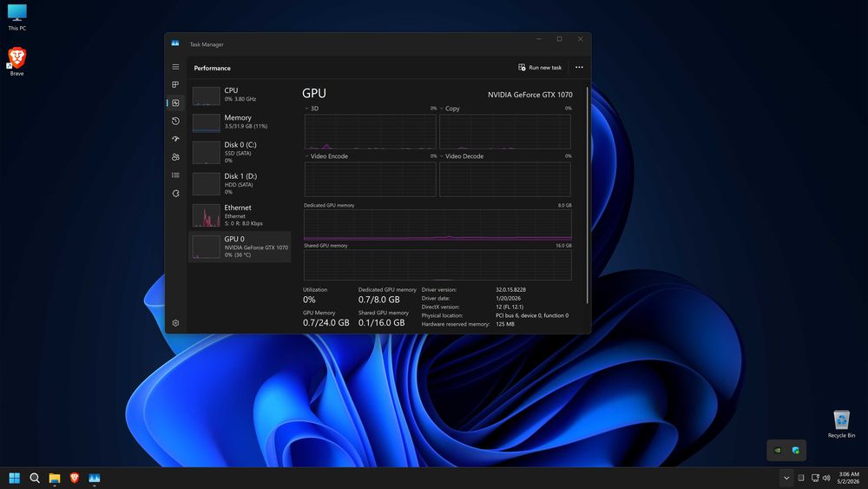This screenshot has height=489, width=868.
Task: Click the PCI bus 6 physical location text
Action: 532,315
